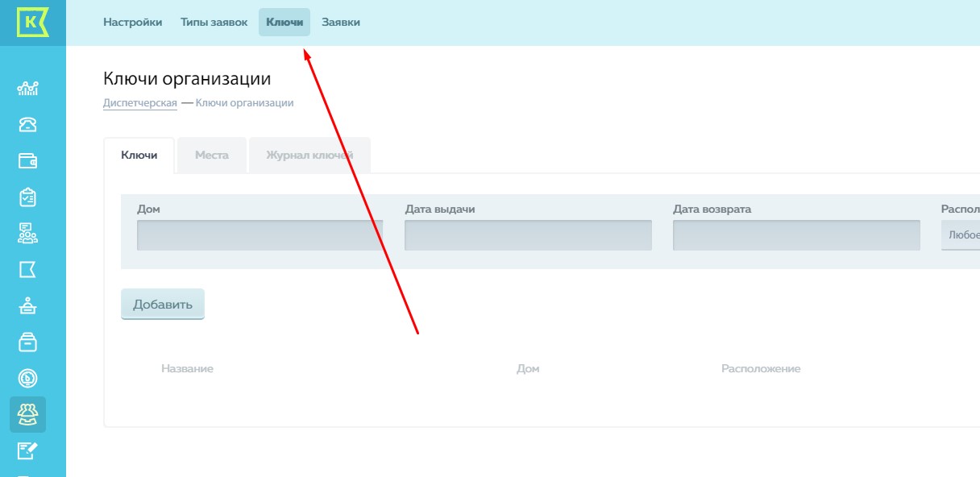980x477 pixels.
Task: Open the telephone sidebar icon
Action: point(28,124)
